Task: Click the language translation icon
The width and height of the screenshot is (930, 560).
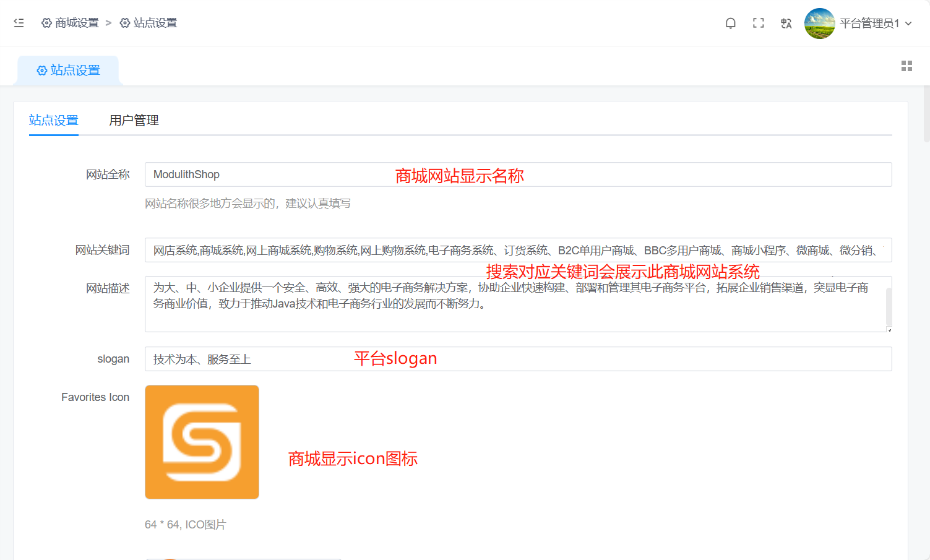Action: [x=786, y=24]
